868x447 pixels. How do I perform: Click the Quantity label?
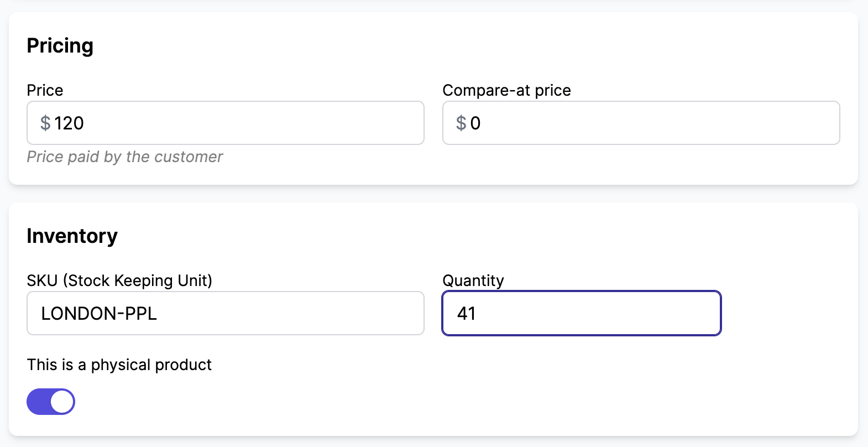pyautogui.click(x=473, y=280)
